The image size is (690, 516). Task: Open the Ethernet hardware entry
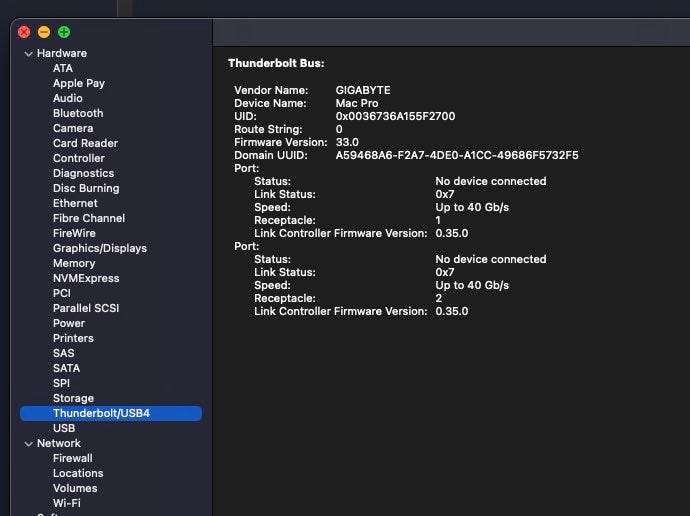point(75,203)
